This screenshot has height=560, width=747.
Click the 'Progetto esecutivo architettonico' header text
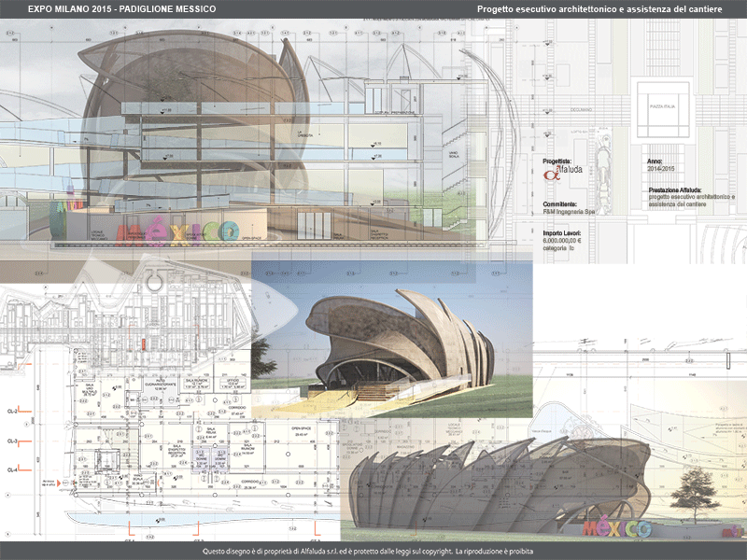tap(547, 9)
